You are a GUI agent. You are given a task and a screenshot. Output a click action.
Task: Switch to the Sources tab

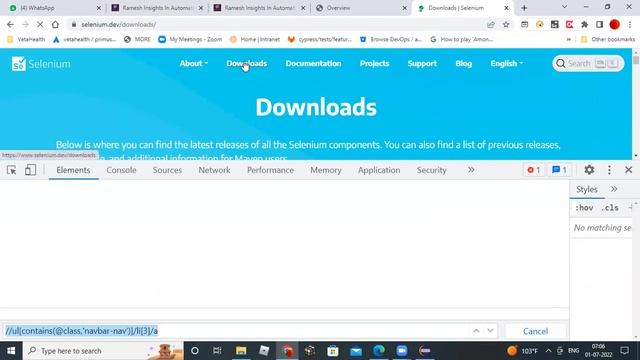point(167,170)
